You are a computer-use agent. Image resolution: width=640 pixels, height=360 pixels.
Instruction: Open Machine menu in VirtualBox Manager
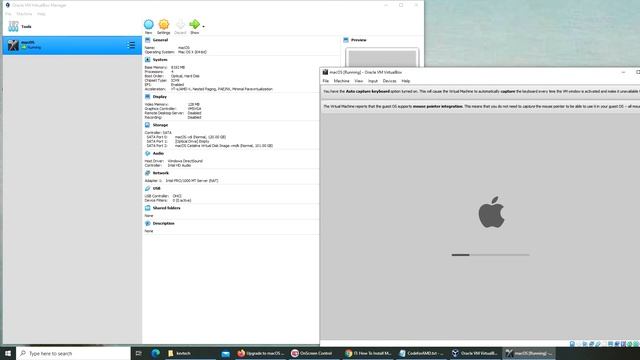click(24, 14)
